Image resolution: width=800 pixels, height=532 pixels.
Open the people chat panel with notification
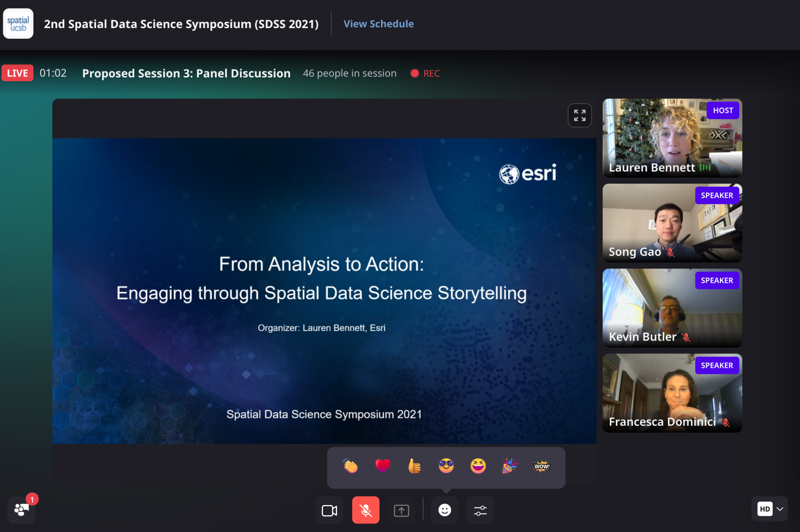21,509
